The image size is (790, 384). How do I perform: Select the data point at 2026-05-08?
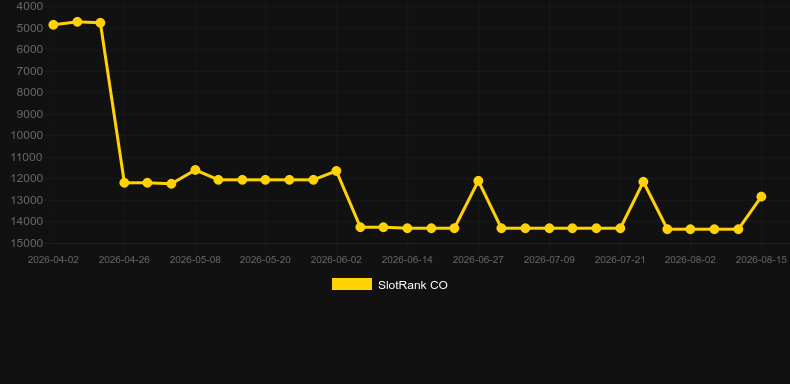(195, 170)
